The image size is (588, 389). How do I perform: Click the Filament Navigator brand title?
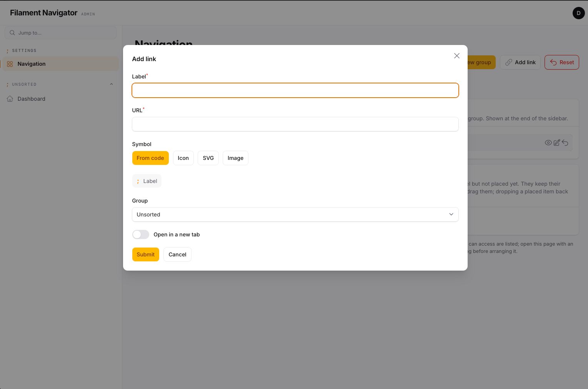(44, 13)
